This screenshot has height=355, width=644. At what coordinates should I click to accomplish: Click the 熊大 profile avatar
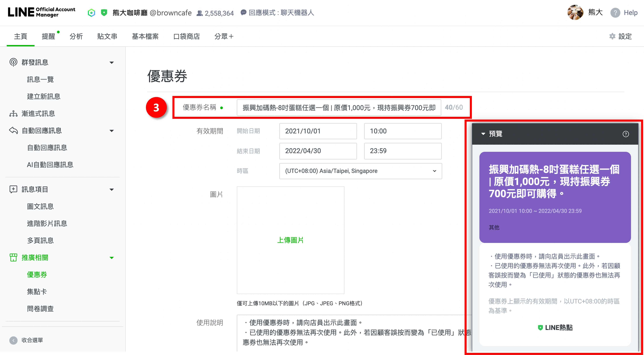tap(575, 12)
